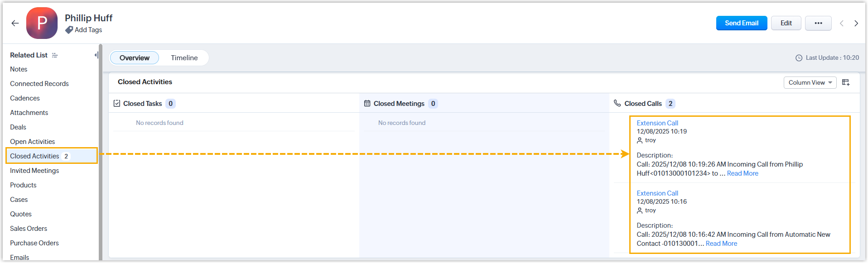
Task: Open the Column View dropdown
Action: coord(810,82)
